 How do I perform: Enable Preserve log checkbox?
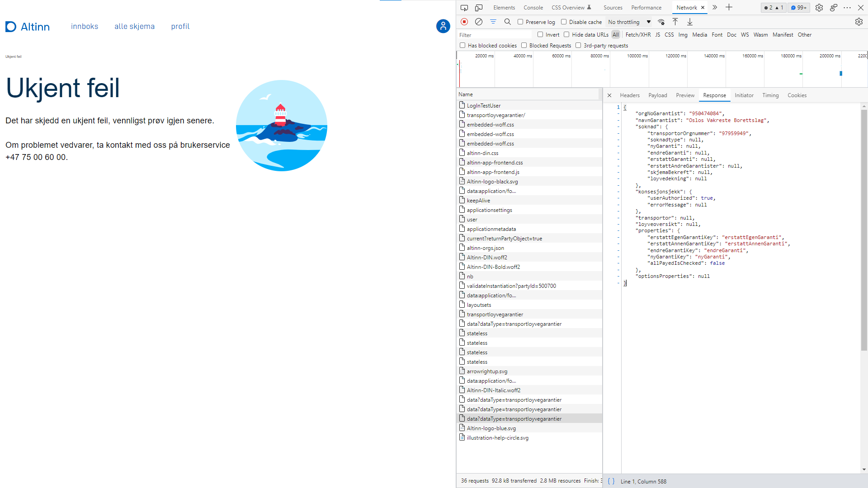click(520, 22)
